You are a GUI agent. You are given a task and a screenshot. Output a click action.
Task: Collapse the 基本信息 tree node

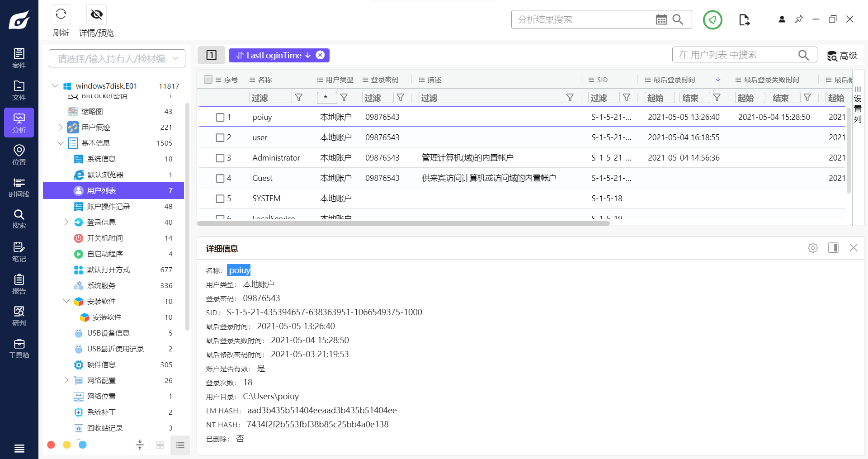click(61, 143)
